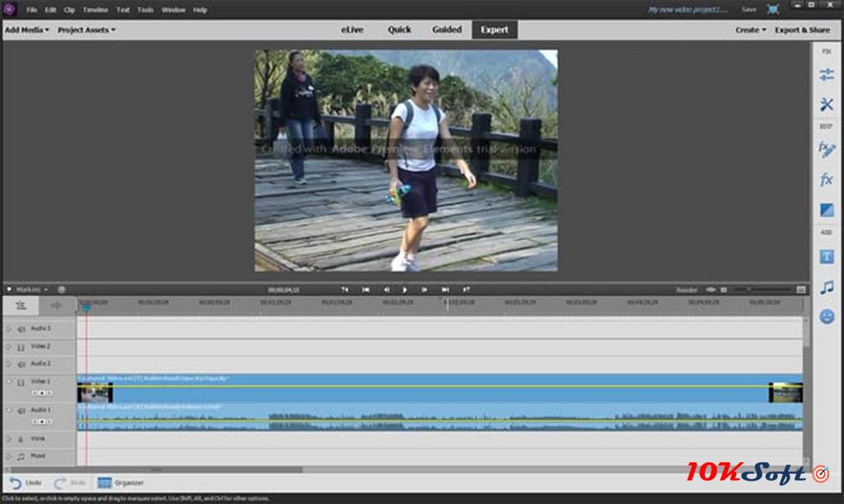Image resolution: width=844 pixels, height=504 pixels.
Task: Click the note icon on Music track
Action: [21, 457]
